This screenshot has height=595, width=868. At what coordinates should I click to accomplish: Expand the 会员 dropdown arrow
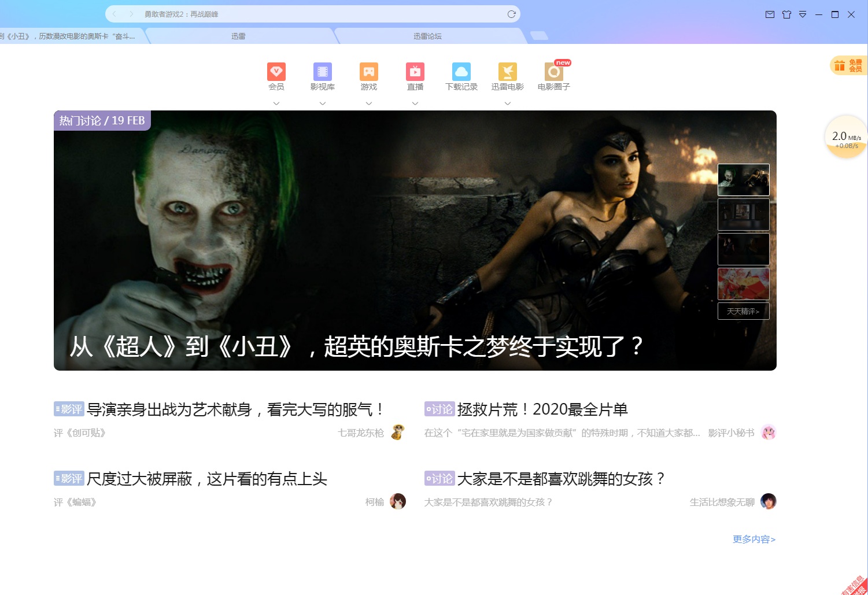pyautogui.click(x=276, y=104)
